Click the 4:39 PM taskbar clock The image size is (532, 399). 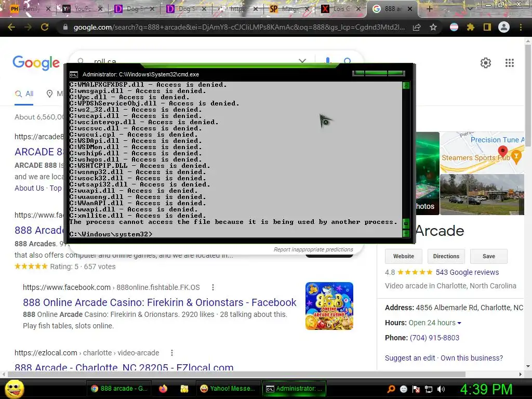tap(486, 389)
